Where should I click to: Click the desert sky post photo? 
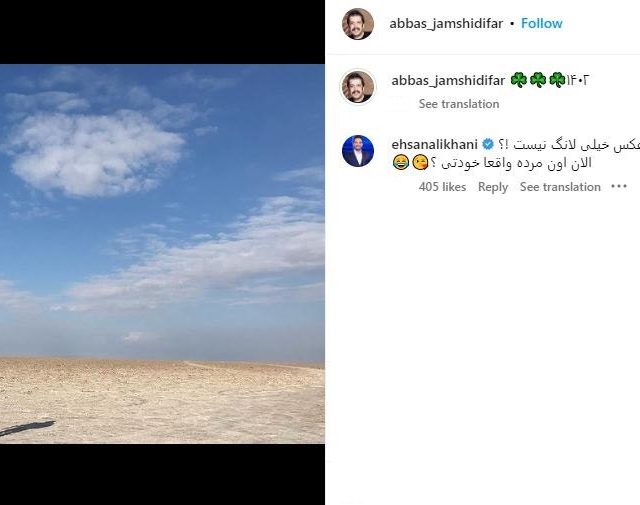tap(162, 254)
